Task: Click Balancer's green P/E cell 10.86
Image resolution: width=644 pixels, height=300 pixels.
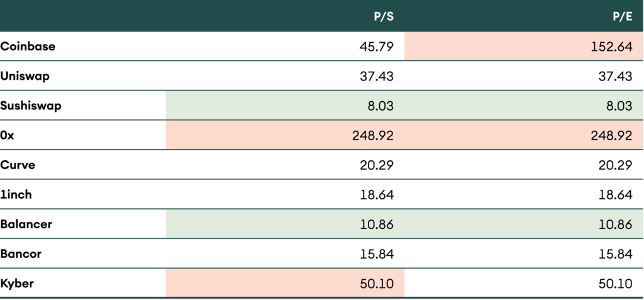Action: click(616, 224)
